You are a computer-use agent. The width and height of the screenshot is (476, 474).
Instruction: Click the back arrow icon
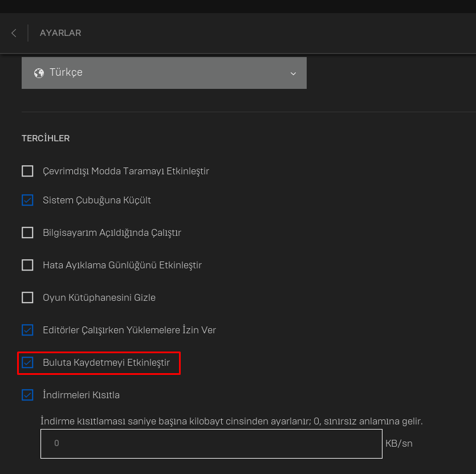14,33
